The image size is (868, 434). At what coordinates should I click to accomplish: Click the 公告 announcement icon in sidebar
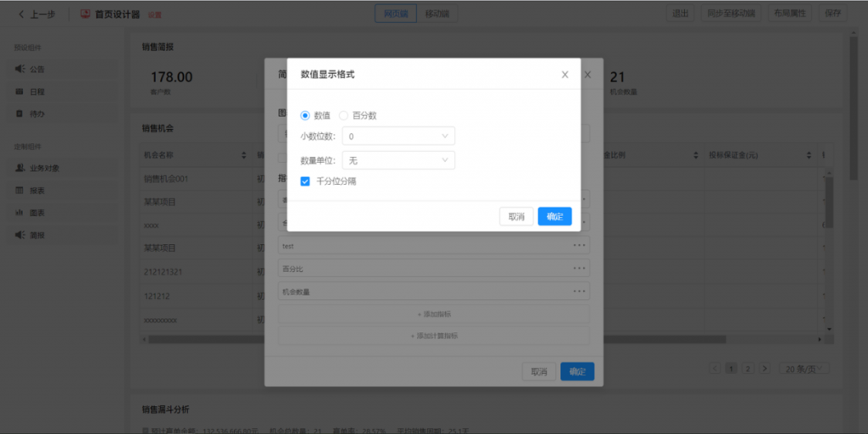19,69
